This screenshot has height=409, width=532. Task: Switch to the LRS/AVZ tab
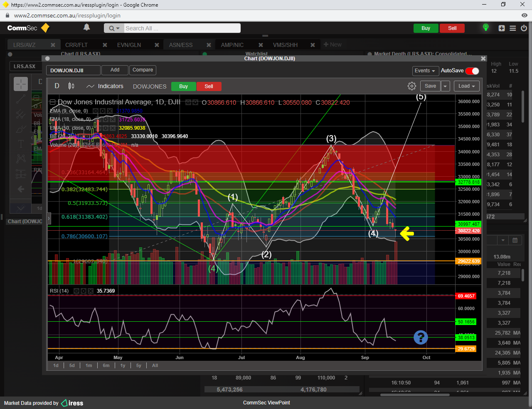point(25,45)
